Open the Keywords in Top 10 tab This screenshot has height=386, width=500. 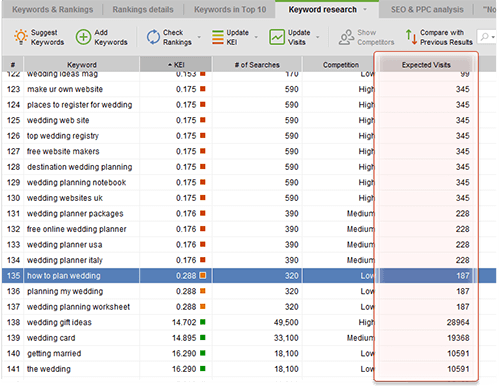[x=230, y=10]
